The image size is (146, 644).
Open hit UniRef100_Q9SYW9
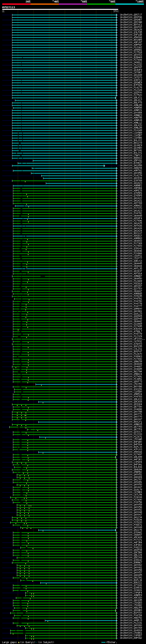pyautogui.click(x=131, y=22)
